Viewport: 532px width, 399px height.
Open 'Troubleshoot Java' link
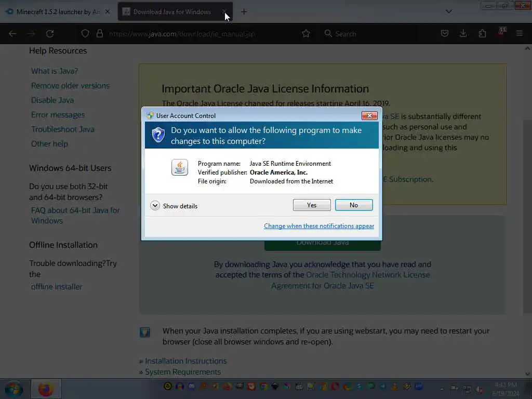pyautogui.click(x=63, y=129)
